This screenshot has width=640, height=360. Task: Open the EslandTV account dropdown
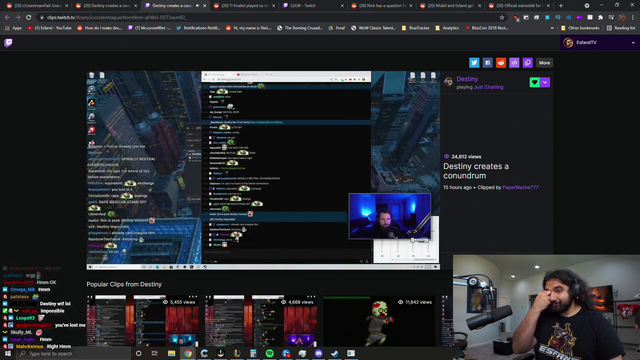[599, 42]
